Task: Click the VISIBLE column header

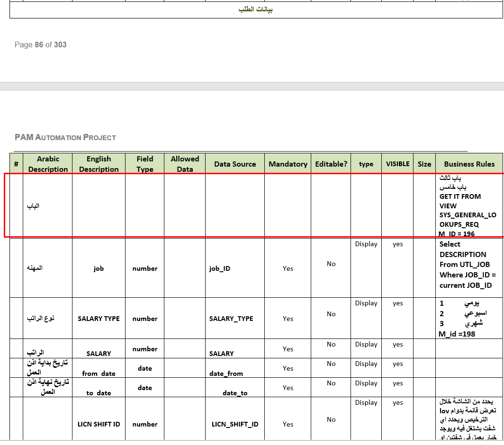Action: tap(397, 164)
